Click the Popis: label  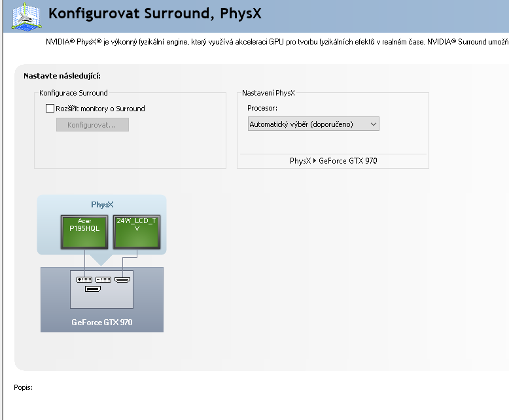23,387
